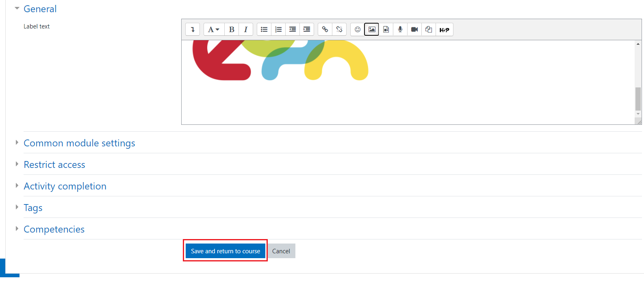Click the editor resize handle corner
Viewport: 644px width, 285px height.
(x=639, y=122)
